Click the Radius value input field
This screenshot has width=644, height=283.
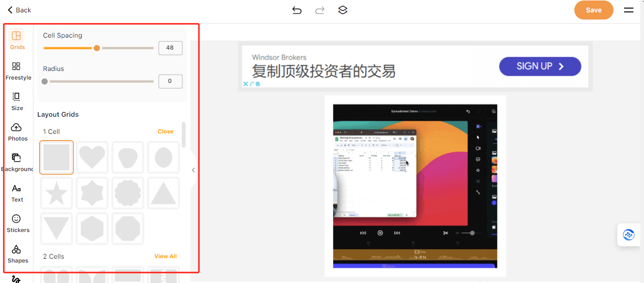pyautogui.click(x=170, y=81)
